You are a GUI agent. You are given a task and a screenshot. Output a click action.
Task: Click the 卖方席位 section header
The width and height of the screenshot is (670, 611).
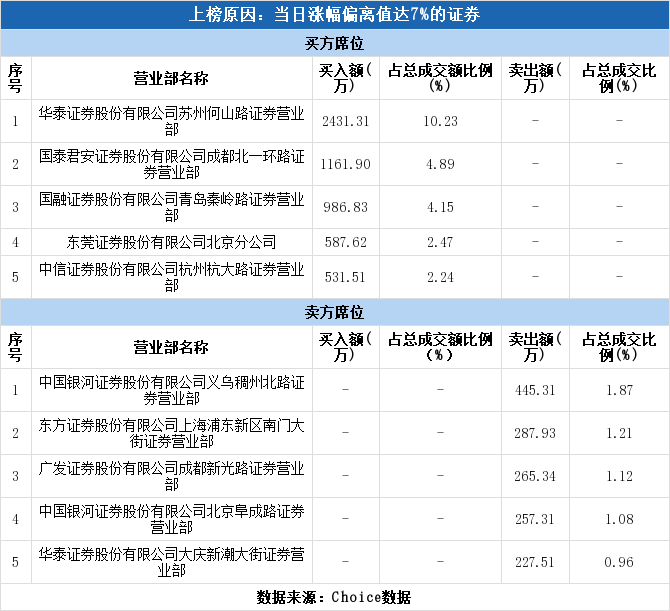[x=334, y=312]
